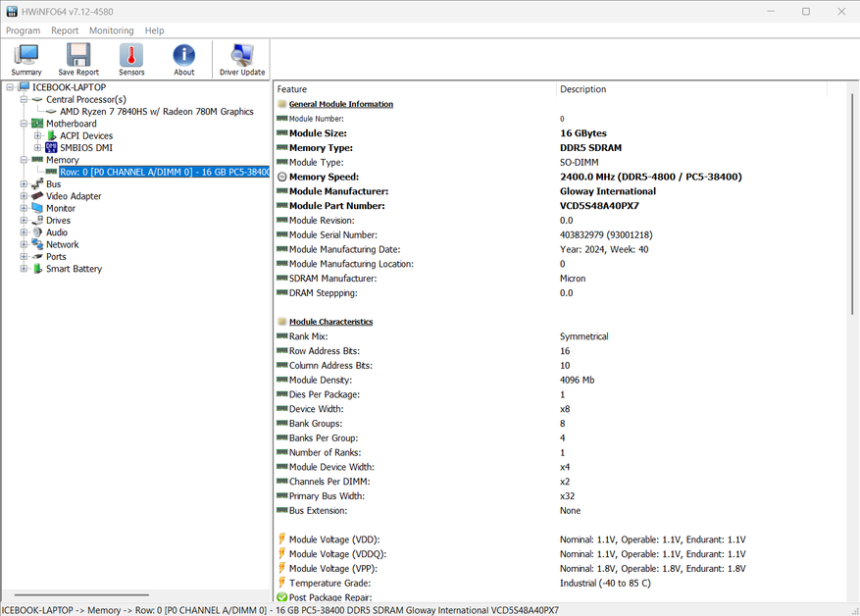Viewport: 860px width, 616px height.
Task: Expand the Smart Battery node
Action: point(24,268)
